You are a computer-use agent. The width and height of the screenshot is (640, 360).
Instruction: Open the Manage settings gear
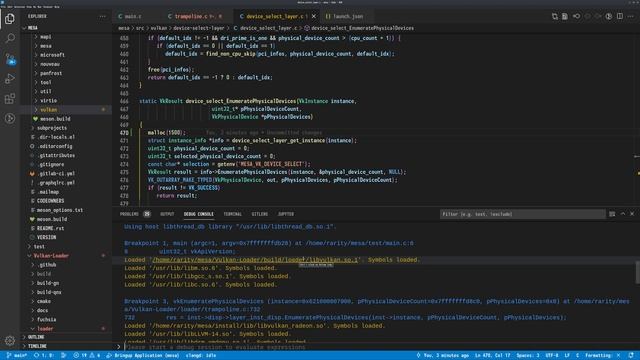10,340
